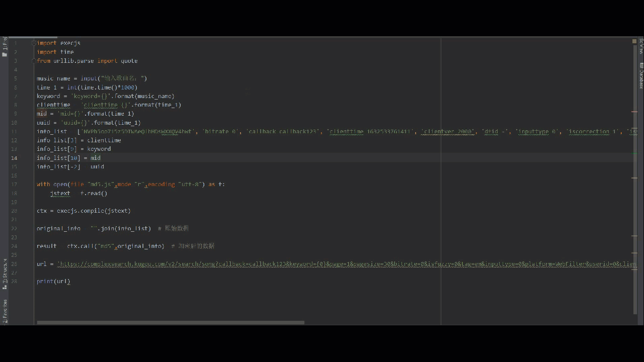The height and width of the screenshot is (362, 644).
Task: Open the Project tool window tab
Action: pyautogui.click(x=4, y=47)
